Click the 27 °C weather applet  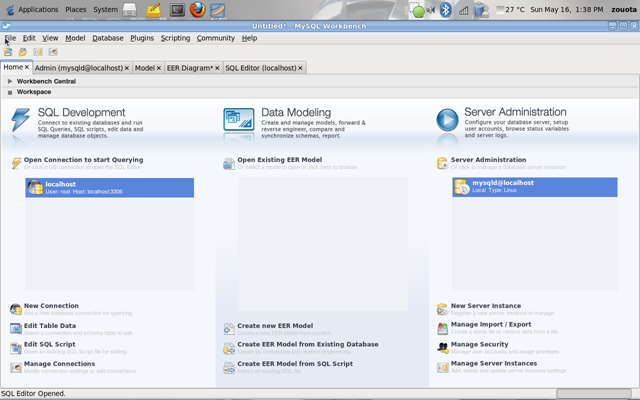tap(510, 9)
